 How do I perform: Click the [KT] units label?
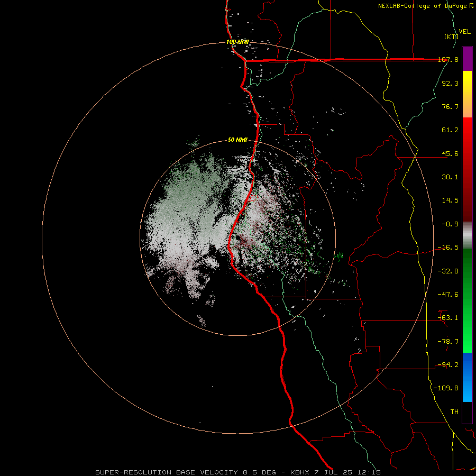[x=451, y=36]
